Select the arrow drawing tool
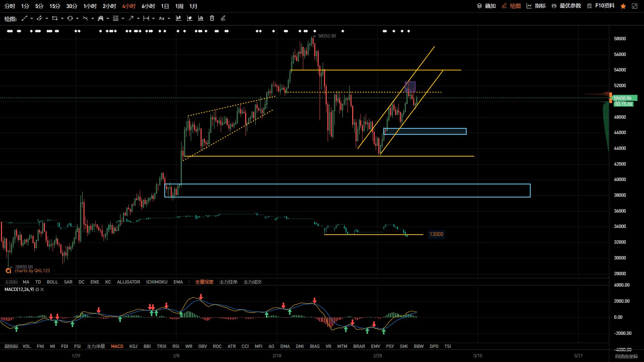 point(131,18)
